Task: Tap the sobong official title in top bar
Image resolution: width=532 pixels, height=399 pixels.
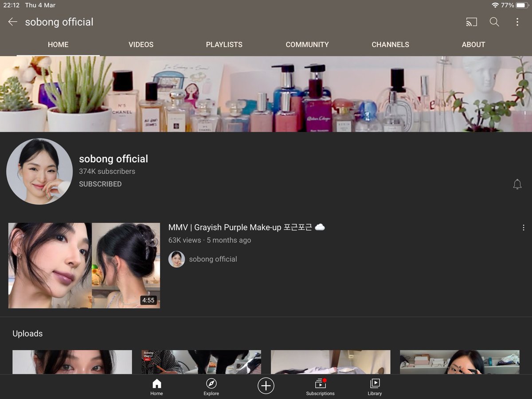Action: [59, 22]
